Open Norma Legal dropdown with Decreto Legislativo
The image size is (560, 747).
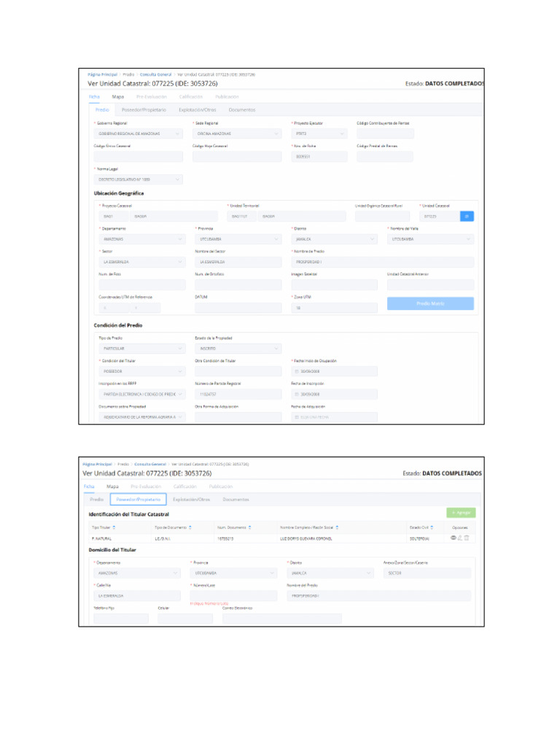138,179
